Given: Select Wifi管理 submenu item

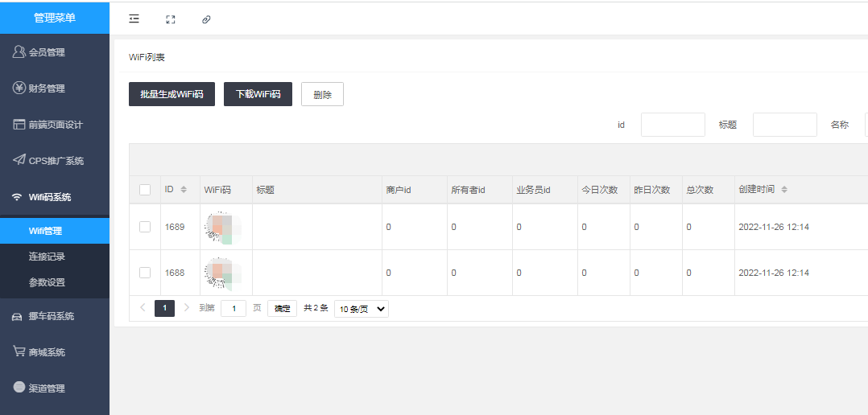Looking at the screenshot, I should coord(55,231).
